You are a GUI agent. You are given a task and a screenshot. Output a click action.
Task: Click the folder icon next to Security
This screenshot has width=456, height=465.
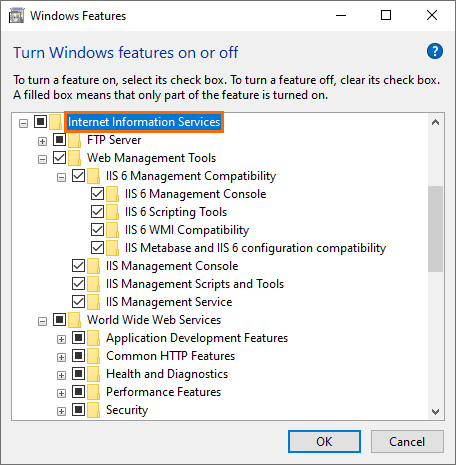94,410
